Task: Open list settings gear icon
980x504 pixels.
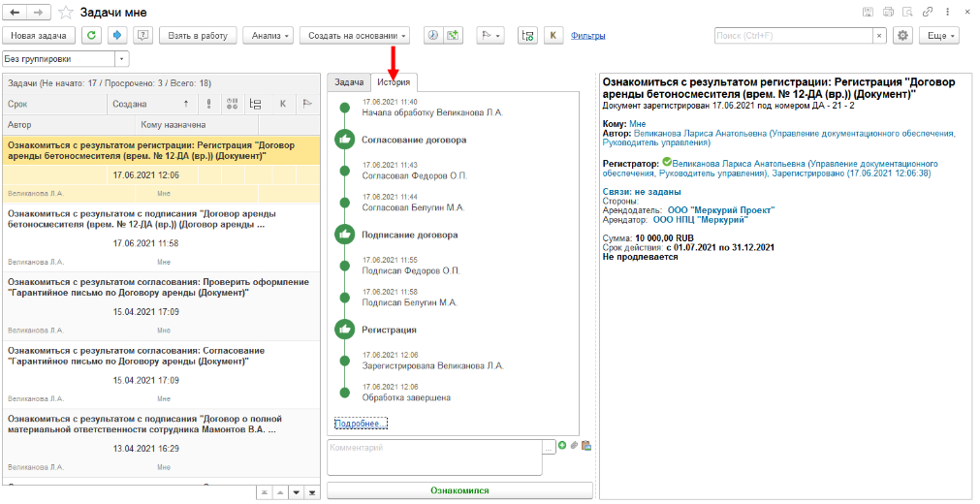Action: 902,36
